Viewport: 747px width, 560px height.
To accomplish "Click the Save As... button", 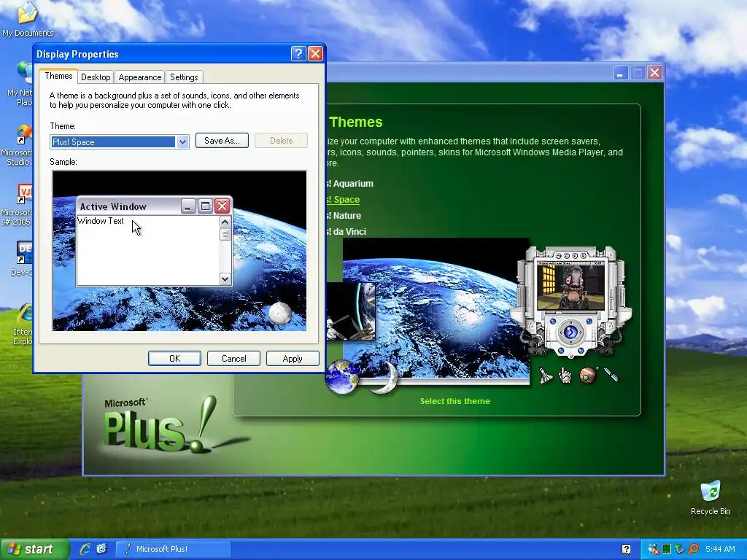I will (x=222, y=141).
